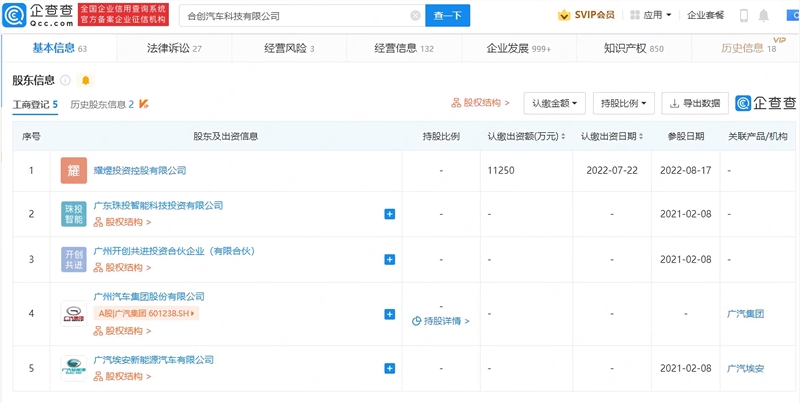
Task: Click the 广汽集团 logo image
Action: click(74, 314)
